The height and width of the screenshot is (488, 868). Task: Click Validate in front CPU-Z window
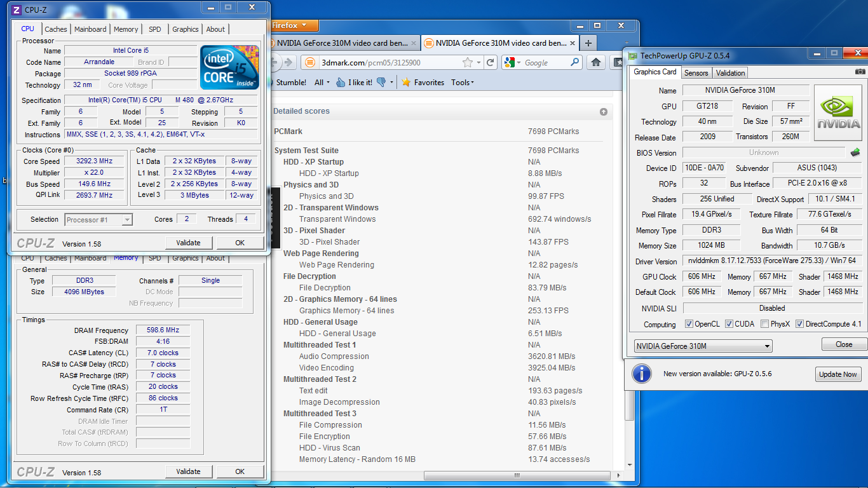pyautogui.click(x=188, y=243)
